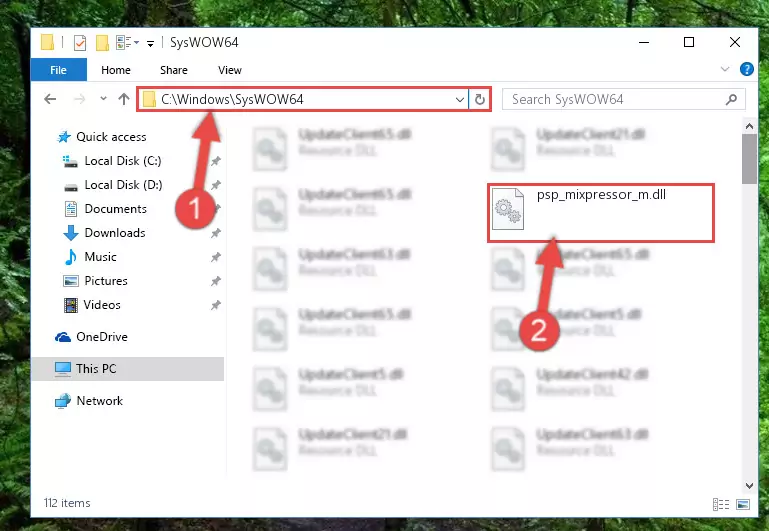This screenshot has width=769, height=531.
Task: Open the Help question mark icon
Action: 746,69
